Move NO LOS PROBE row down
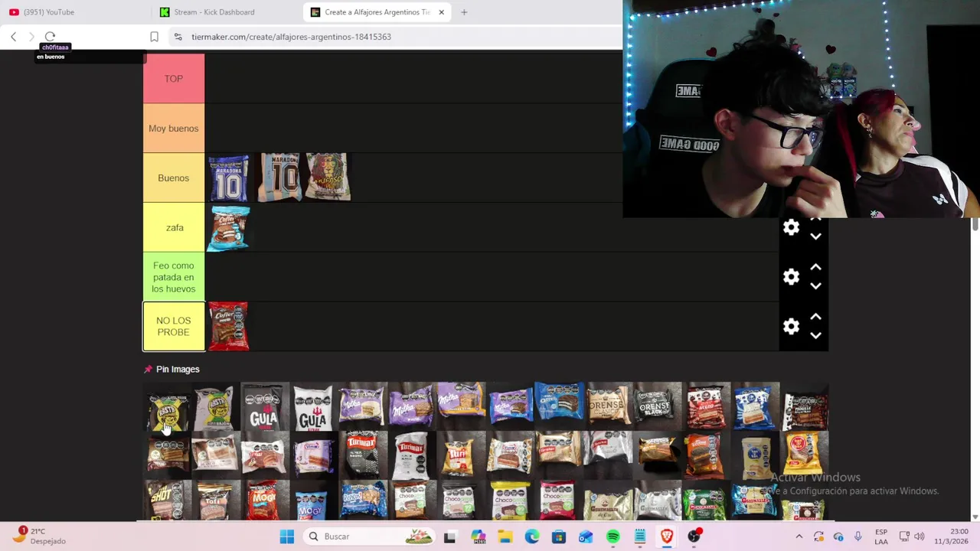This screenshot has height=551, width=980. point(815,336)
